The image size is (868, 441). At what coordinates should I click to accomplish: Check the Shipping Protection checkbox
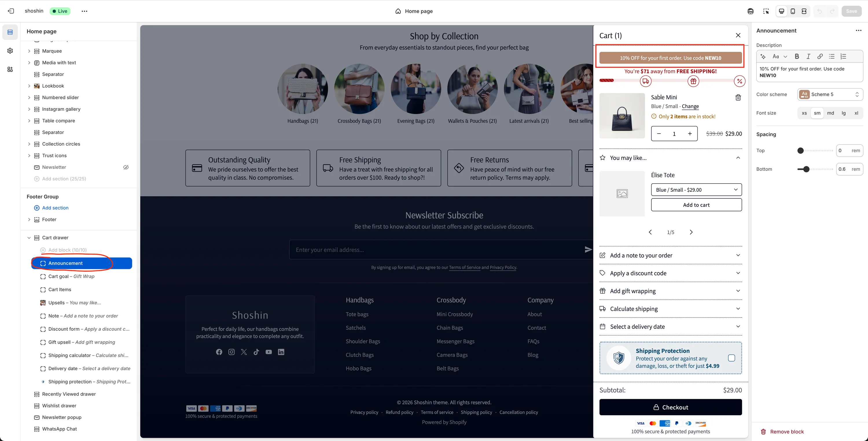731,358
